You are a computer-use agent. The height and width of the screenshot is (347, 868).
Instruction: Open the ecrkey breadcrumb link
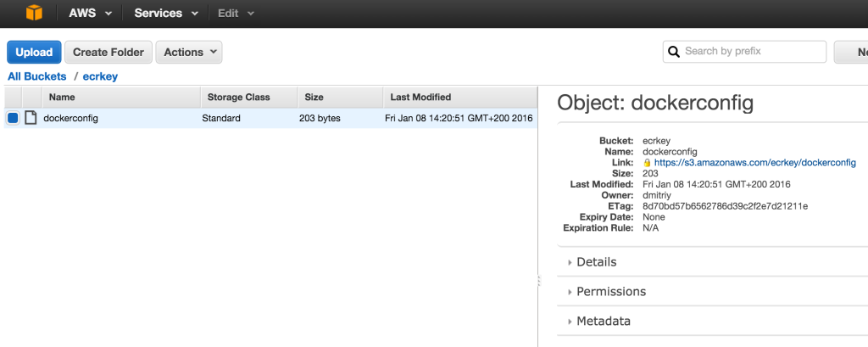pyautogui.click(x=100, y=76)
